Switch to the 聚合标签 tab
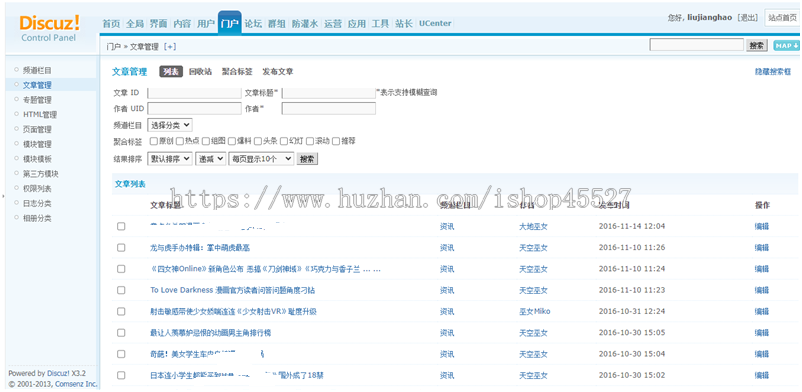The image size is (802, 392). 237,72
